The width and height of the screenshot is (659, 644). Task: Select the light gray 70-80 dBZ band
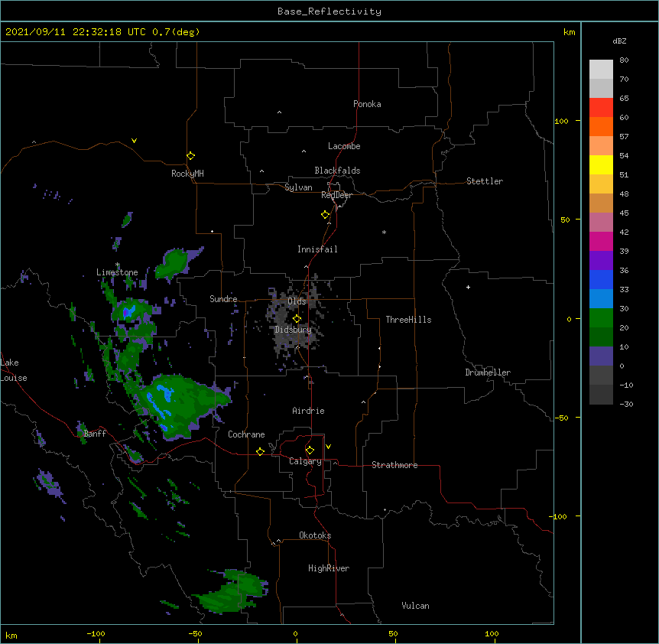(x=601, y=70)
